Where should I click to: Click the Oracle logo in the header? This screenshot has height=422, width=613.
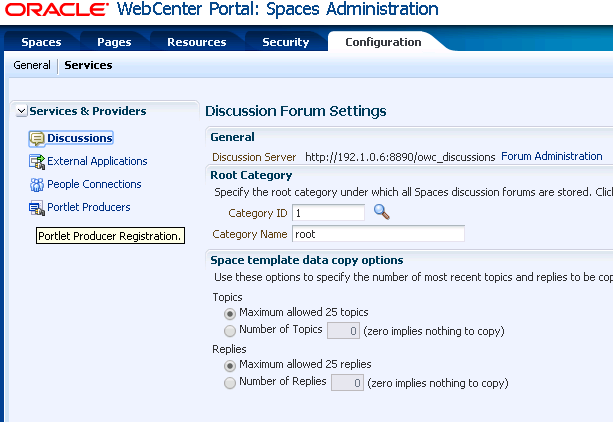pyautogui.click(x=57, y=9)
